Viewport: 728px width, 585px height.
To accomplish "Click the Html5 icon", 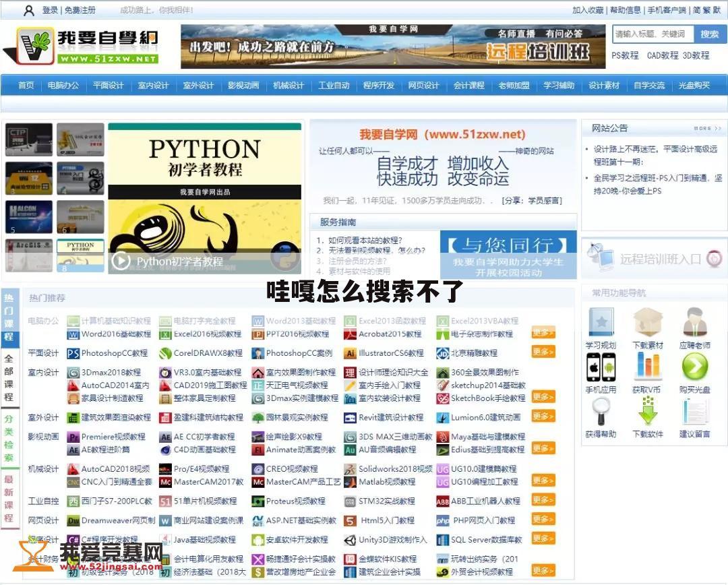I will click(x=350, y=521).
